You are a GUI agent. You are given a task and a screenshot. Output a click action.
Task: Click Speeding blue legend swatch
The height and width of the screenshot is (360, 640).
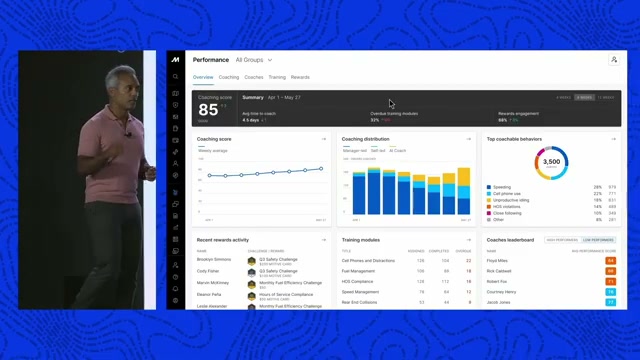pyautogui.click(x=489, y=187)
